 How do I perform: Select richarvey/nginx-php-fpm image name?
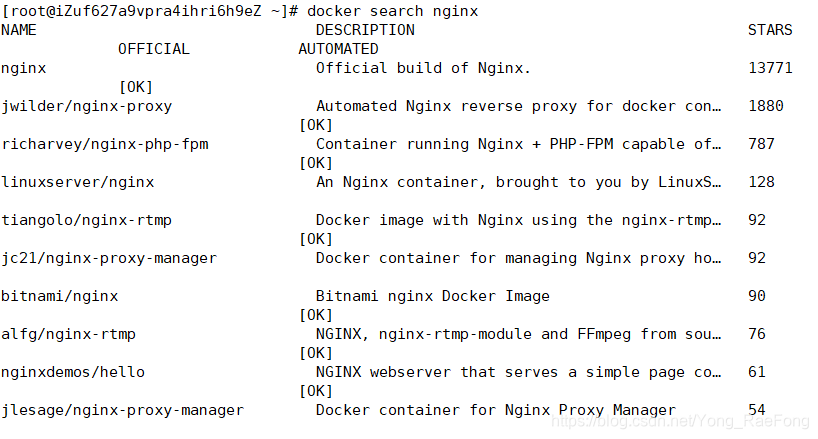tap(105, 144)
